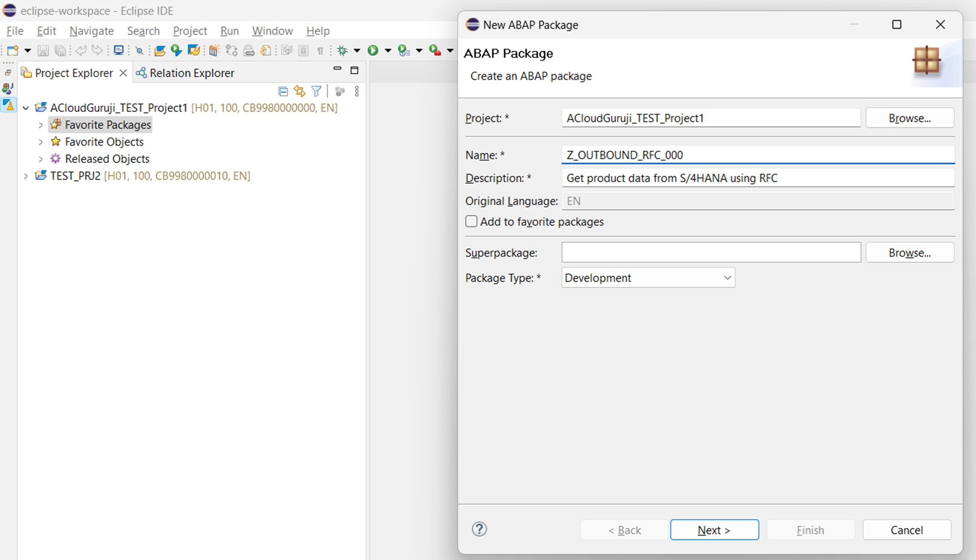
Task: Toggle Link with Editor arrows icon
Action: coord(299,91)
